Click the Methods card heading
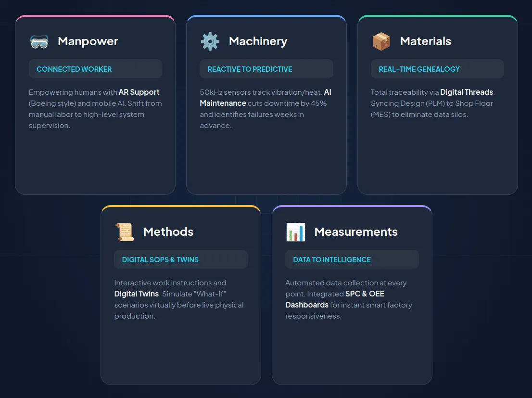532x398 pixels. pos(168,232)
